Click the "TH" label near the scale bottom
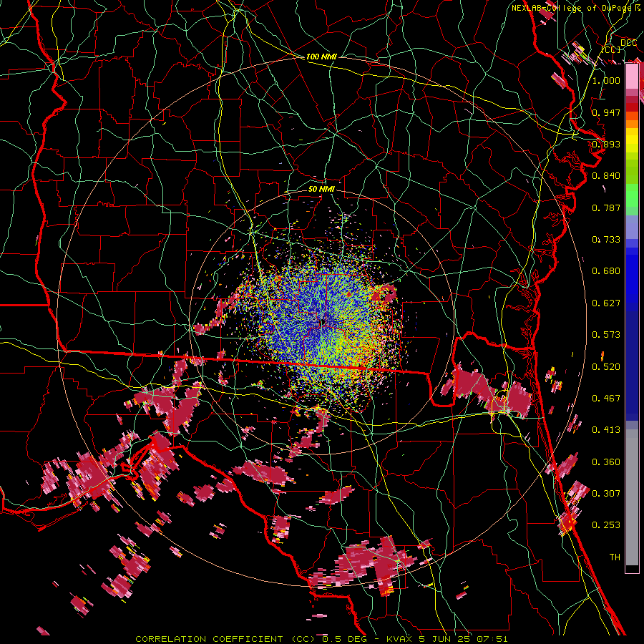The height and width of the screenshot is (644, 644). click(x=615, y=557)
